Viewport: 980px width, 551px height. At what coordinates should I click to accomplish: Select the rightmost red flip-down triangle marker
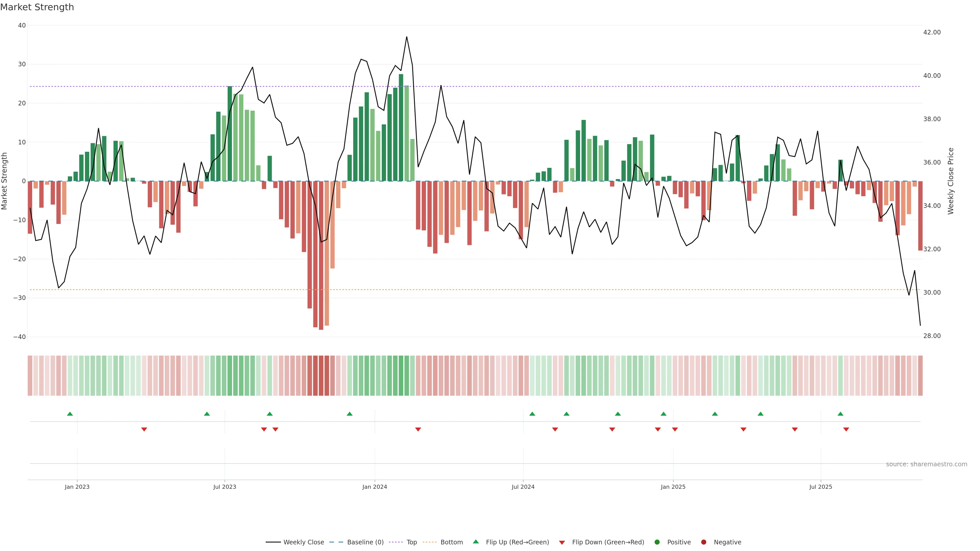pos(846,429)
